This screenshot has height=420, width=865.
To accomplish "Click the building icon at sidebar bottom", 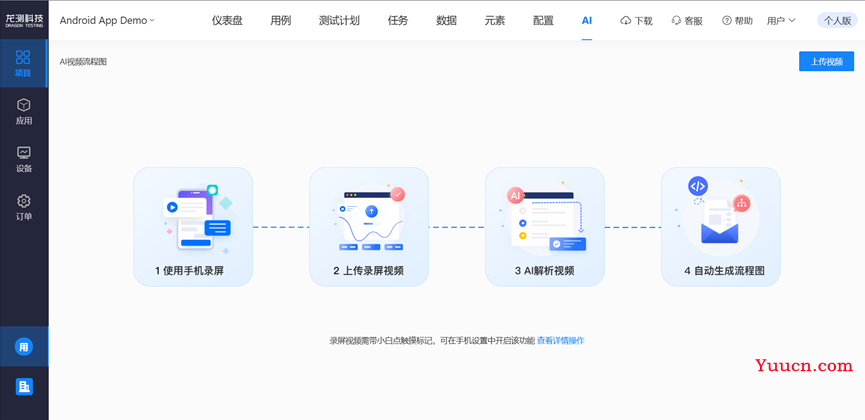I will coord(24,387).
